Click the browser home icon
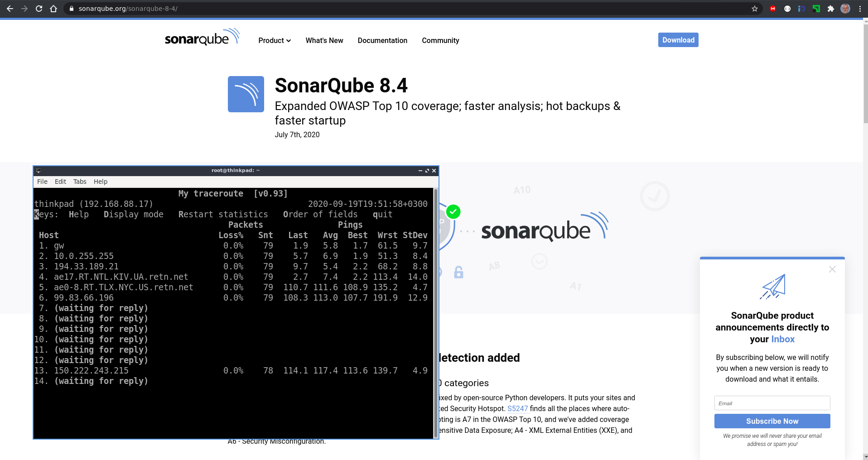 point(53,9)
